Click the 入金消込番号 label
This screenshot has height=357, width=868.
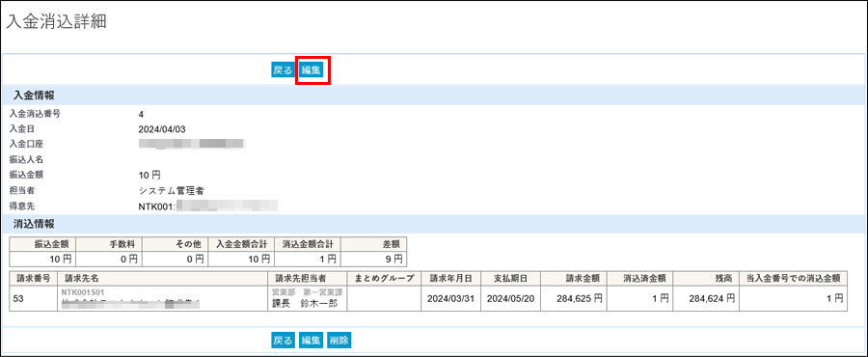35,114
